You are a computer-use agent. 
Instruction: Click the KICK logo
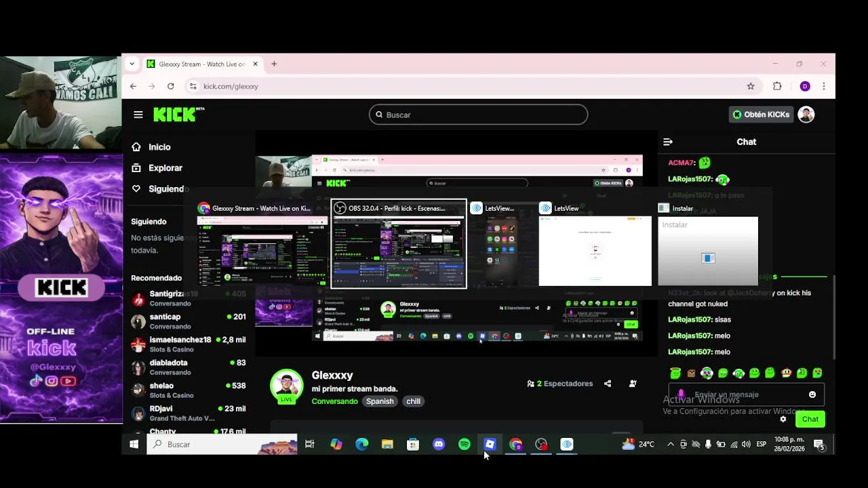(x=178, y=115)
